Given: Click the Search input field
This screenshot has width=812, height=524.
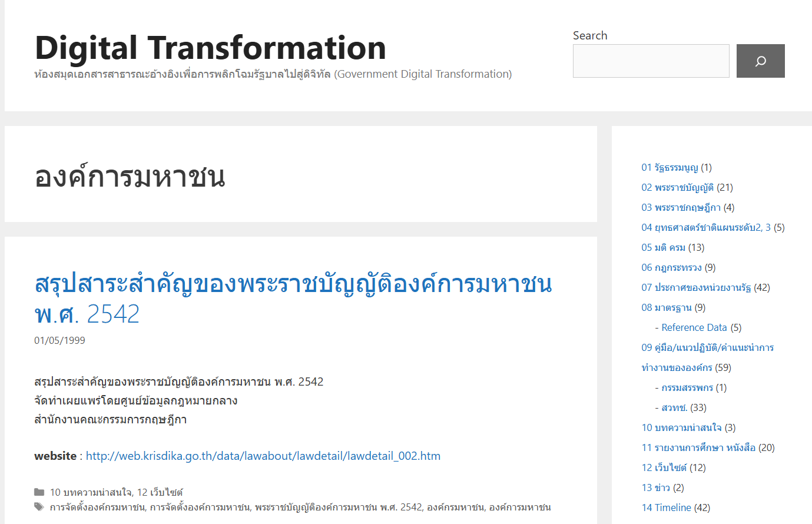Looking at the screenshot, I should pyautogui.click(x=651, y=61).
